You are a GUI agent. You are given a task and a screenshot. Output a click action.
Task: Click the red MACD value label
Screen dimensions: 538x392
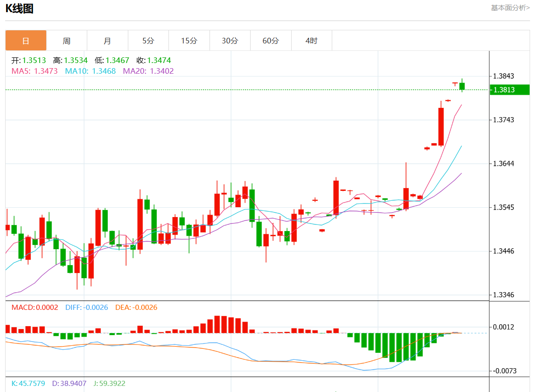[x=35, y=307]
